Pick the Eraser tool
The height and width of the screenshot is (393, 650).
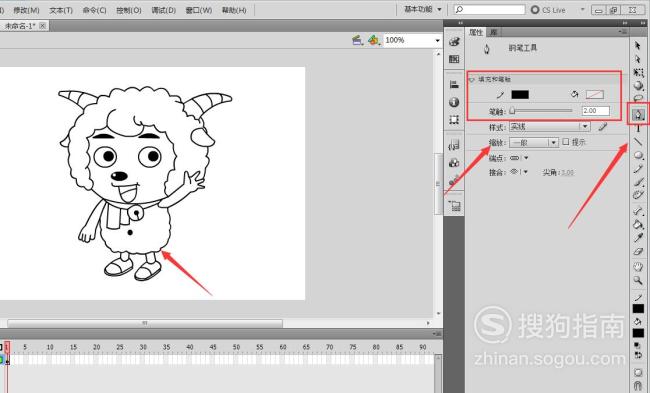[x=638, y=251]
